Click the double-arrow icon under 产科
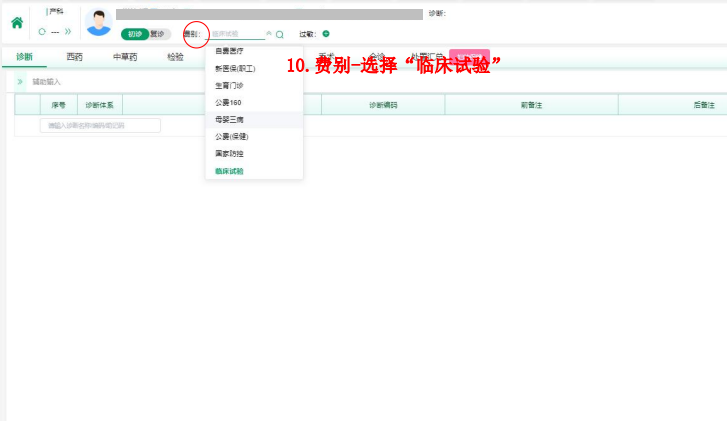Viewport: 727px width, 425px height. tap(68, 31)
